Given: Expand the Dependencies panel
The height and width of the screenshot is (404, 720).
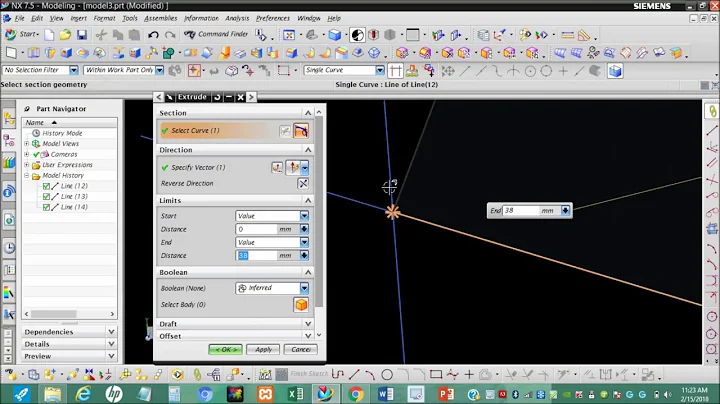Looking at the screenshot, I should 112,331.
